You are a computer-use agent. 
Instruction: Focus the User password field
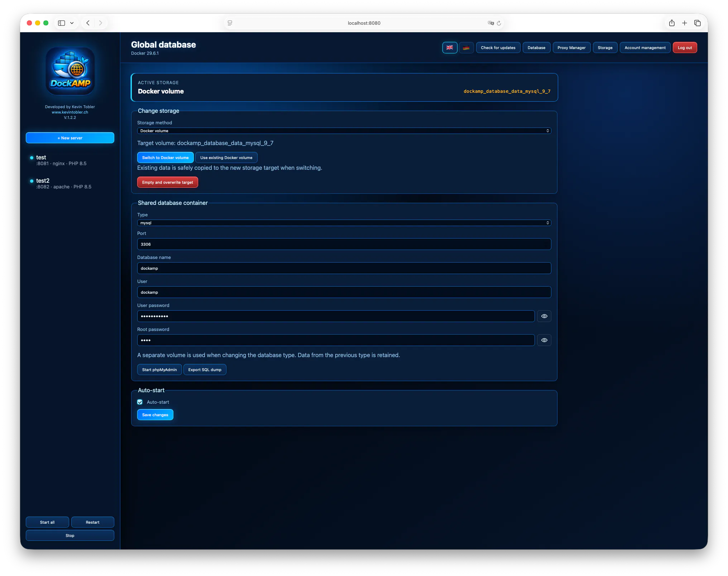pos(336,316)
